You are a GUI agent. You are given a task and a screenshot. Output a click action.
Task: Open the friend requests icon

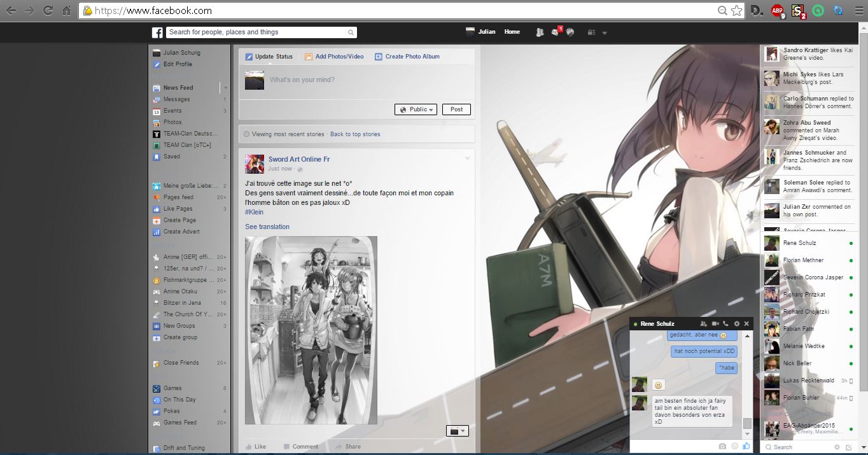click(539, 32)
